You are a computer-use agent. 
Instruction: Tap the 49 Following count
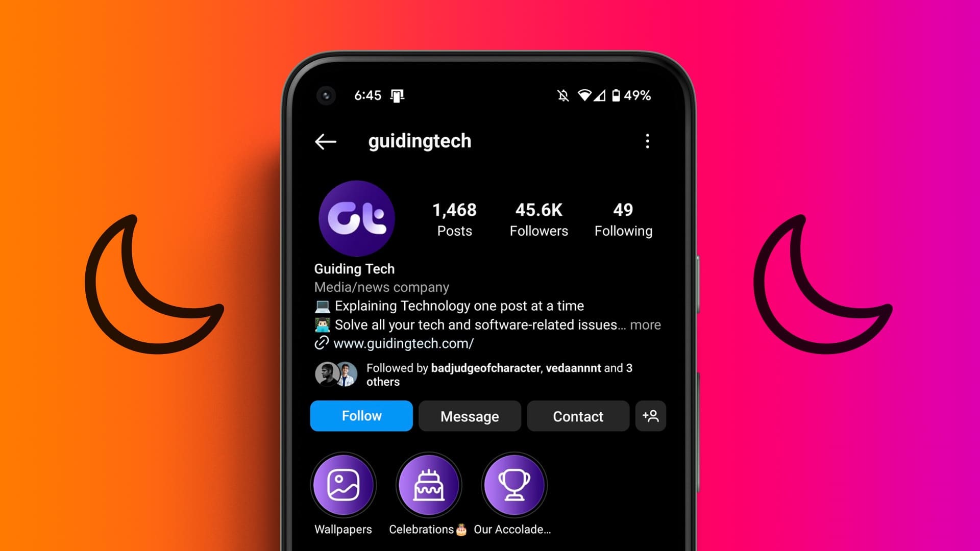click(622, 218)
